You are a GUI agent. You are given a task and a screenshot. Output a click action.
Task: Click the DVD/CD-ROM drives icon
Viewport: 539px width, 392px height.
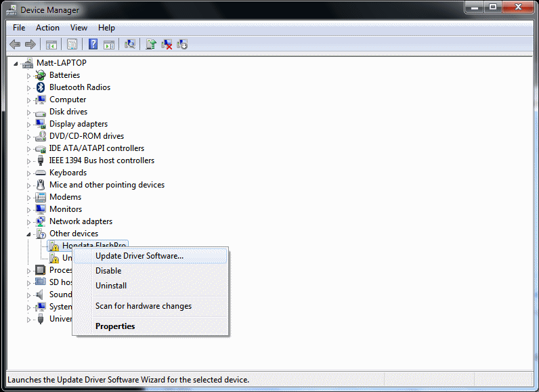pos(41,136)
